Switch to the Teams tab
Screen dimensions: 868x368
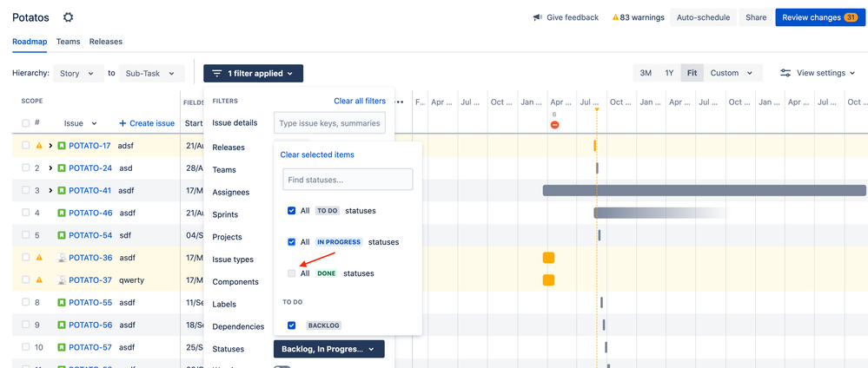pos(68,42)
